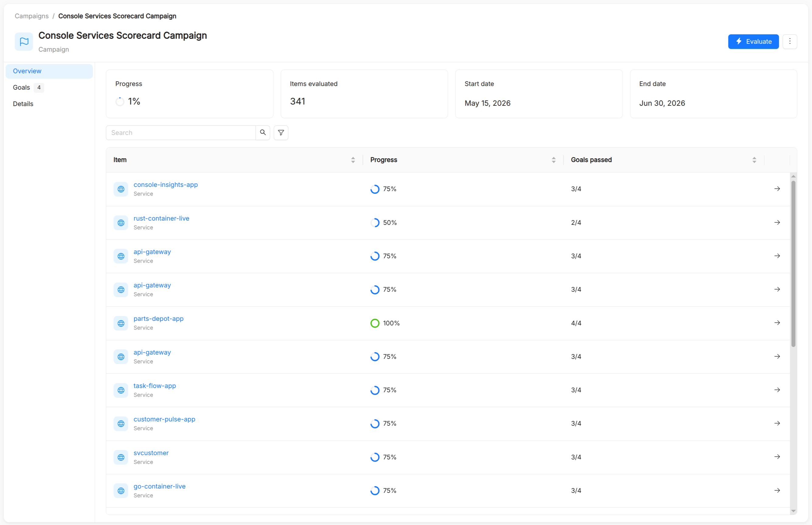The width and height of the screenshot is (812, 525).
Task: Click the Goals count badge 4
Action: tap(39, 87)
